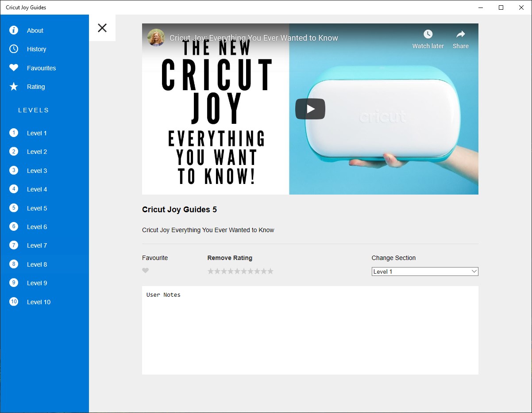Toggle the Favourite heart under Favourite label
532x413 pixels.
(146, 271)
